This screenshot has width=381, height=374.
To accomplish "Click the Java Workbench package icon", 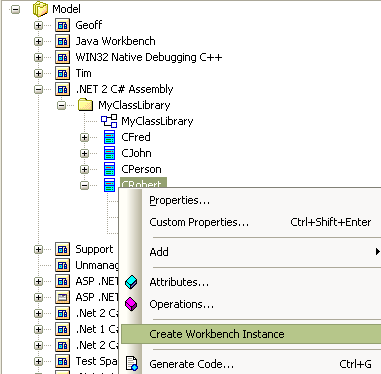I will (62, 41).
